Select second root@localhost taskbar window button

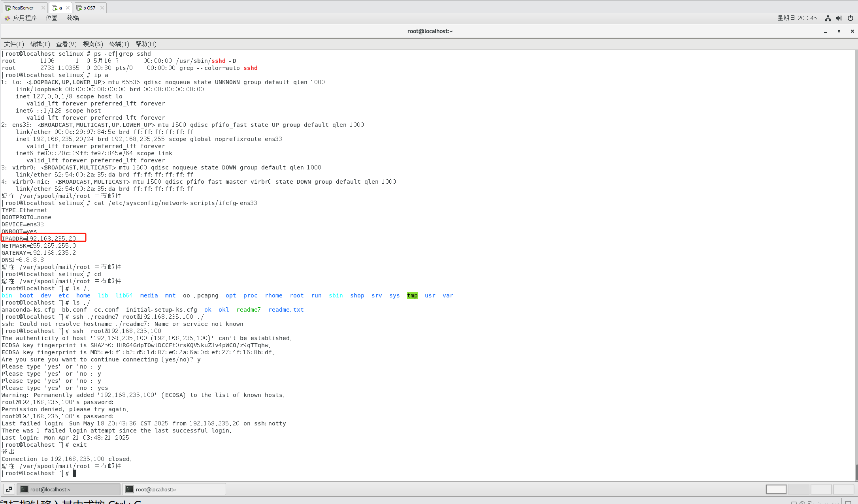coord(174,489)
